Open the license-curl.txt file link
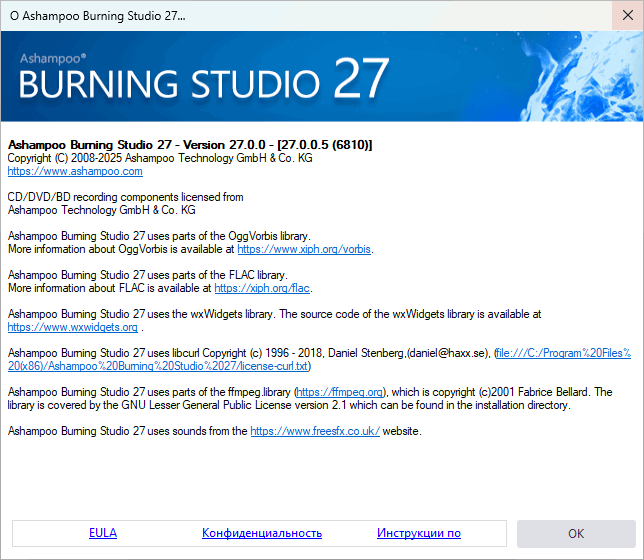Viewport: 644px width, 560px height. click(319, 360)
